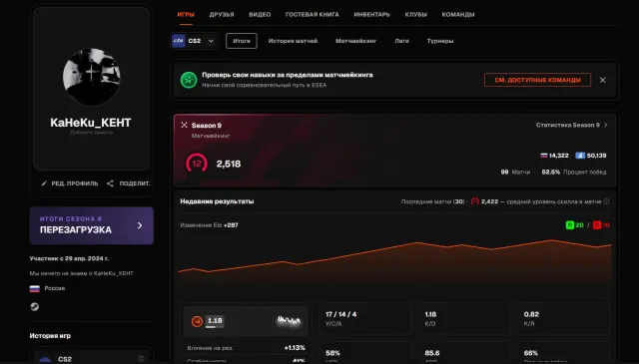The image size is (639, 364).
Task: Click the info icon next to average skill
Action: [x=606, y=201]
